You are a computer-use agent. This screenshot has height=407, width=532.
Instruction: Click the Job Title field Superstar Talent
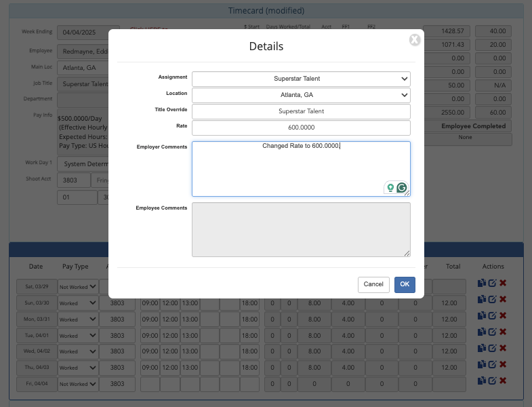pyautogui.click(x=83, y=84)
